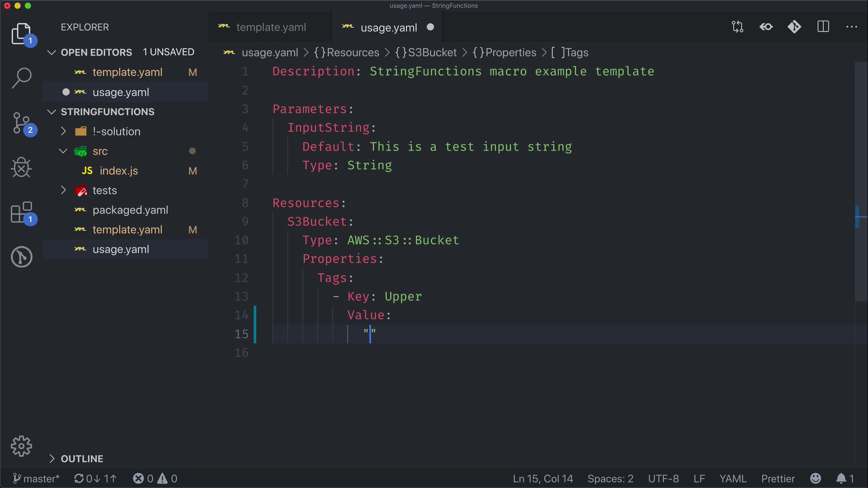Click the Manage gear icon
868x488 pixels.
[x=21, y=446]
